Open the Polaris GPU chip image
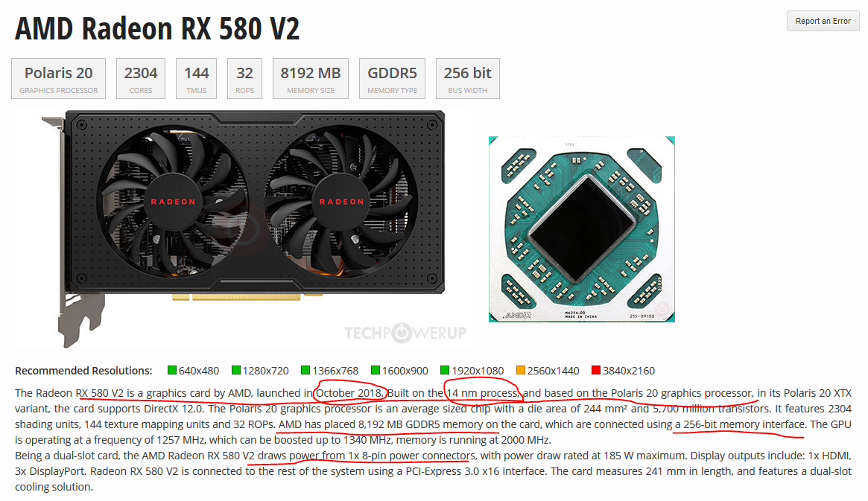Viewport: 868px width, 501px height. 582,229
